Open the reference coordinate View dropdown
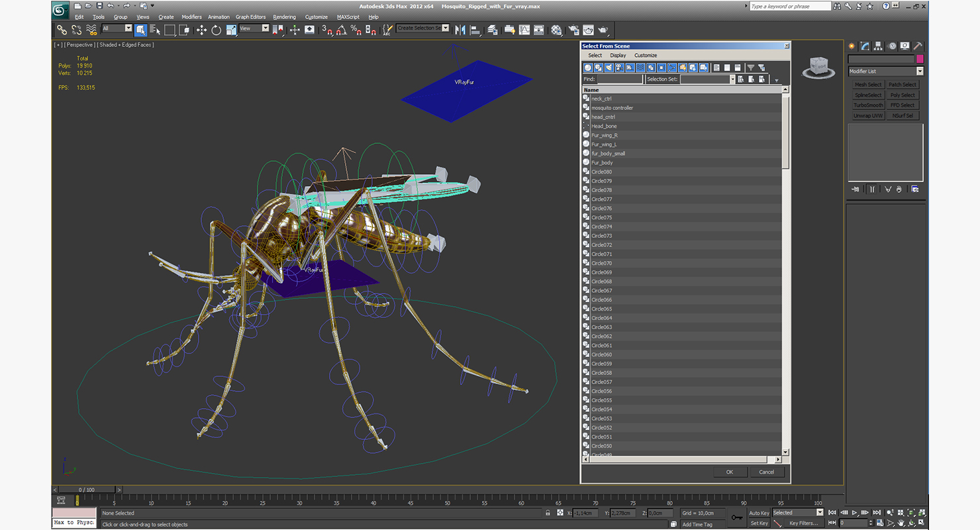Viewport: 980px width, 530px height. 254,28
